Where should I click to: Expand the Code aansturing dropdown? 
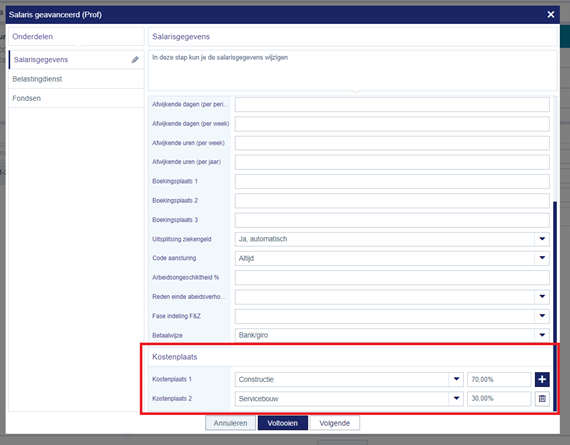pyautogui.click(x=542, y=258)
